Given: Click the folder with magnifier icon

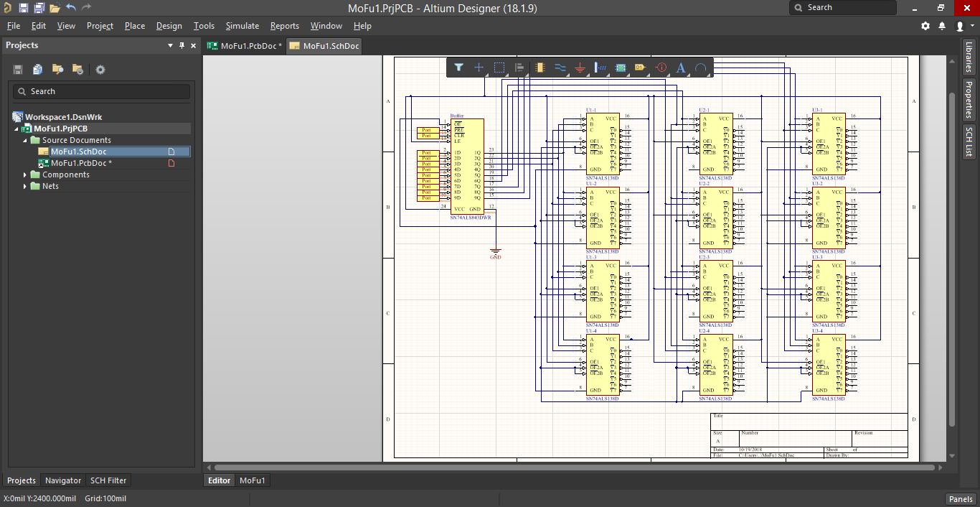Looking at the screenshot, I should click(57, 70).
